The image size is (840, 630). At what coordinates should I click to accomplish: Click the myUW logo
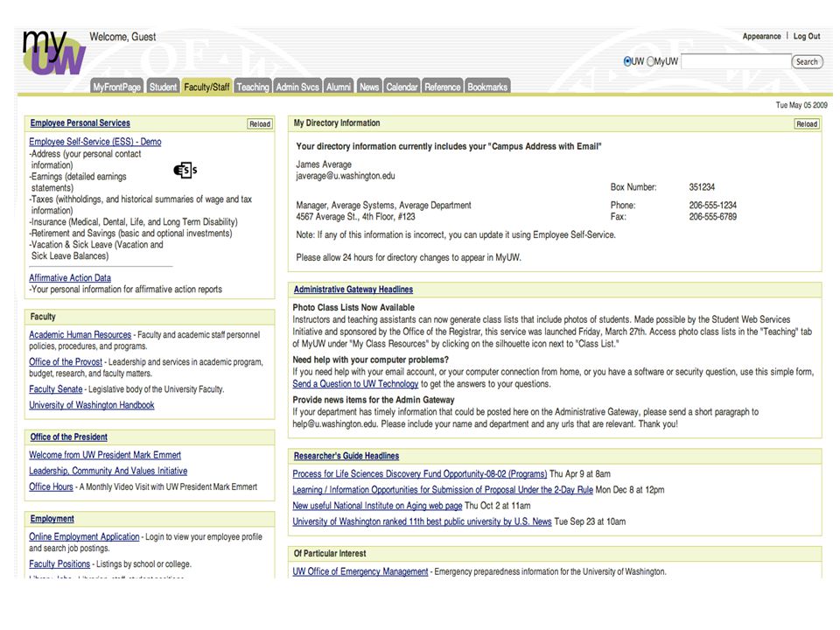pos(53,52)
